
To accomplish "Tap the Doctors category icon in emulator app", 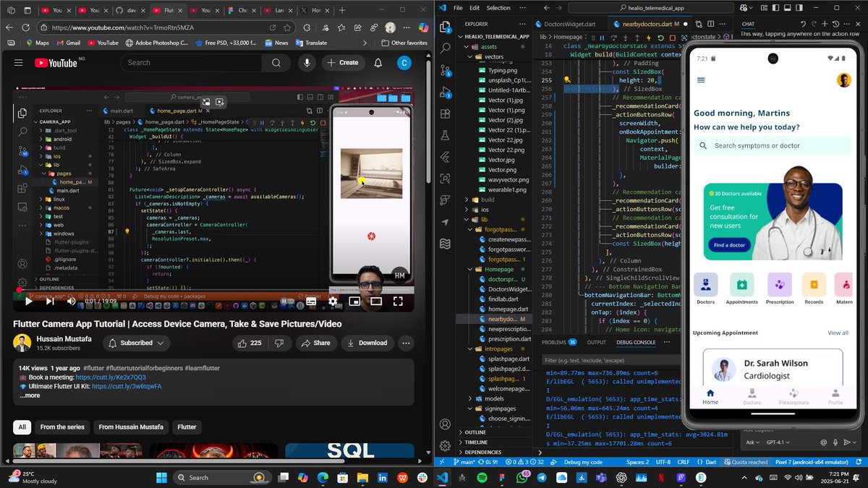I will click(x=705, y=285).
